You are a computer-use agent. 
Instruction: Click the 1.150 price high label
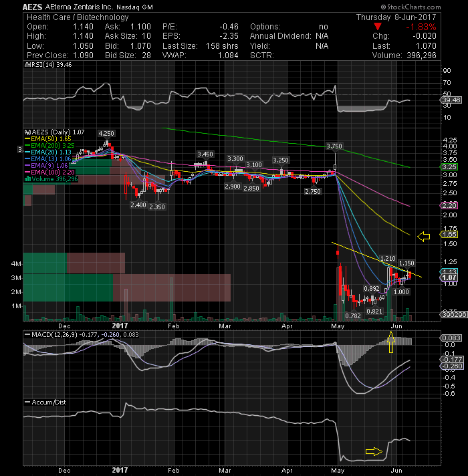[406, 263]
